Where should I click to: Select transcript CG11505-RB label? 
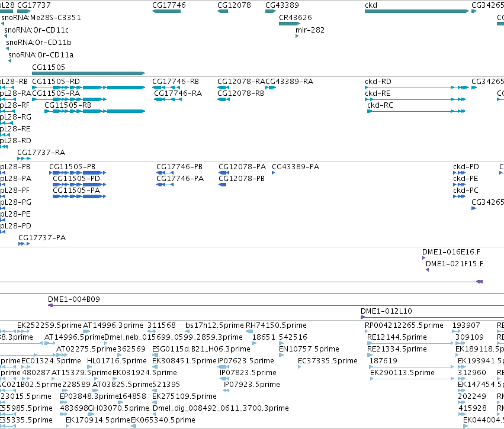pyautogui.click(x=68, y=105)
